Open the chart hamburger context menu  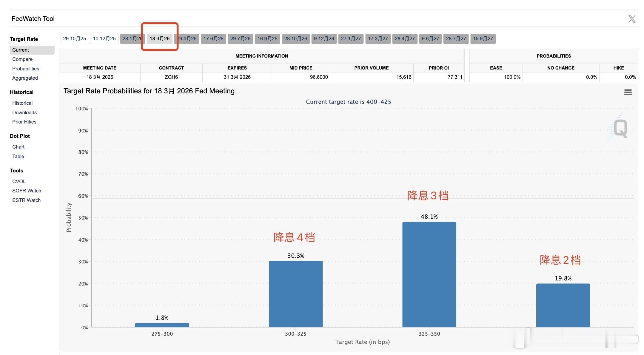coord(628,92)
